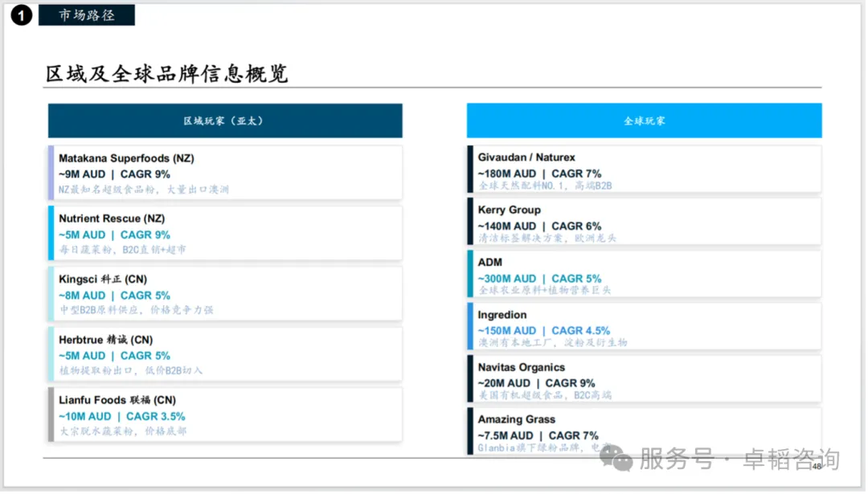Click the ~140M AUD | CAGR 6% value
This screenshot has height=494, width=868.
coord(540,227)
